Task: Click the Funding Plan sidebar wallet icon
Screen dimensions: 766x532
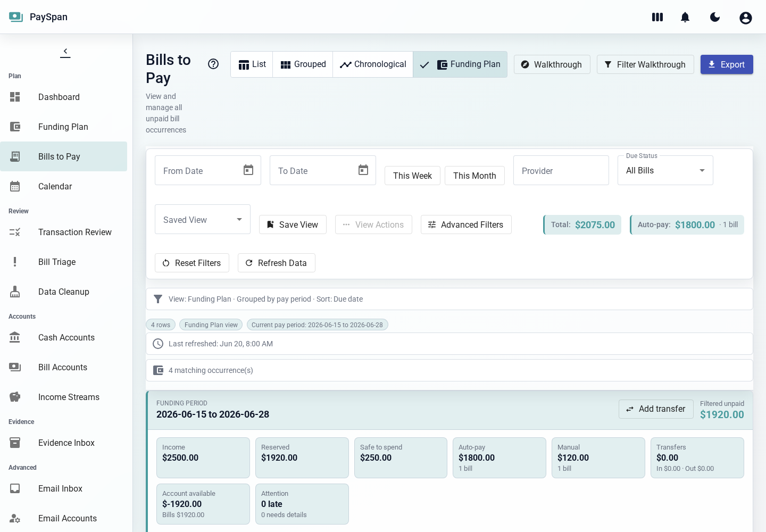Action: point(15,127)
